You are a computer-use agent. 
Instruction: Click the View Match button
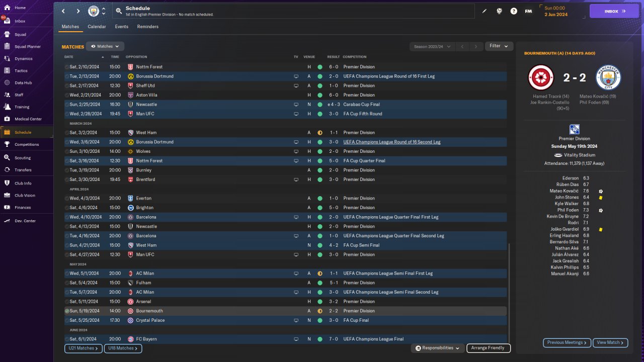pyautogui.click(x=610, y=342)
